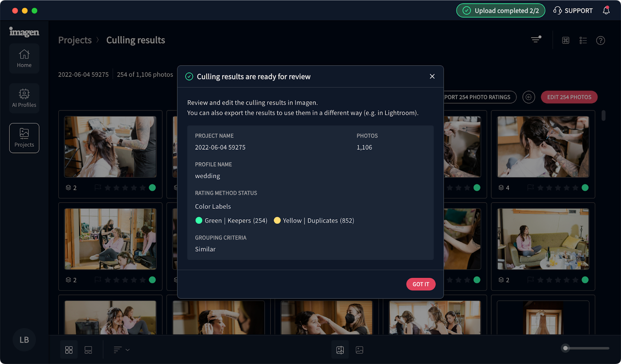Click the macOS green fullscreen button
Viewport: 621px width, 364px height.
coord(35,10)
